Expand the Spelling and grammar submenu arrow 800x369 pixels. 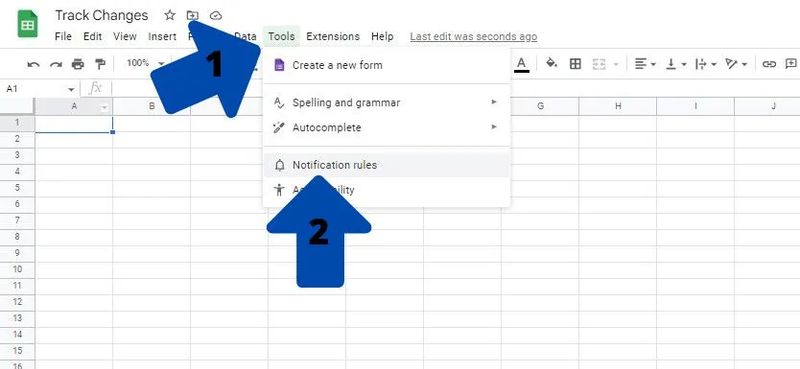pos(494,102)
